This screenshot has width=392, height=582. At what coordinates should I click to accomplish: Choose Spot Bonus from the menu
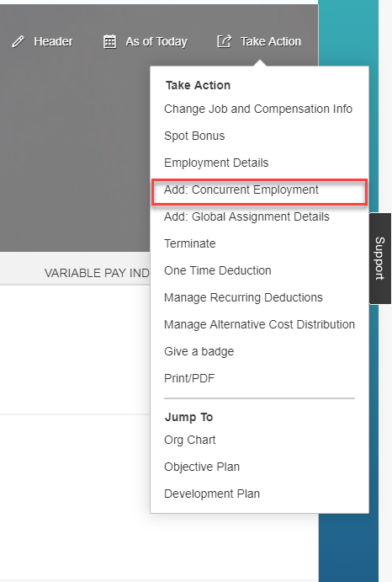(x=194, y=136)
